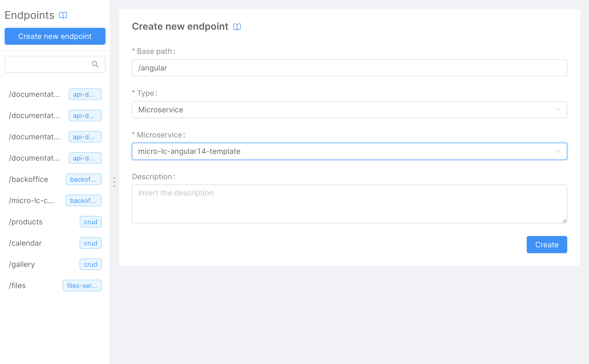Select the /calendar endpoint
The height and width of the screenshot is (364, 589).
(25, 243)
